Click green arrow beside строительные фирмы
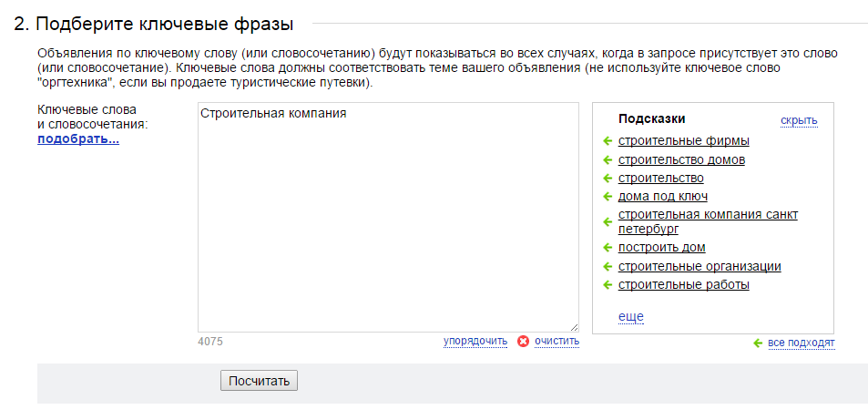Screen dimensions: 868x420 tap(608, 141)
